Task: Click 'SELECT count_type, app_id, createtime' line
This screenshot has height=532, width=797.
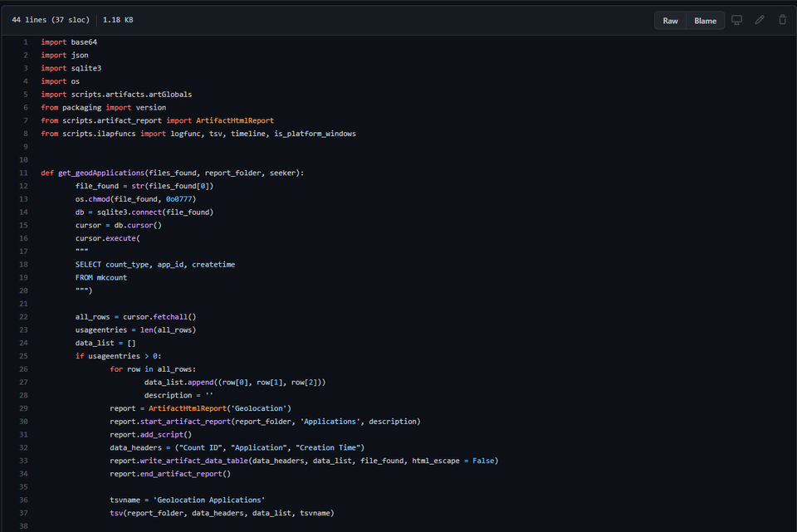Action: (x=155, y=265)
